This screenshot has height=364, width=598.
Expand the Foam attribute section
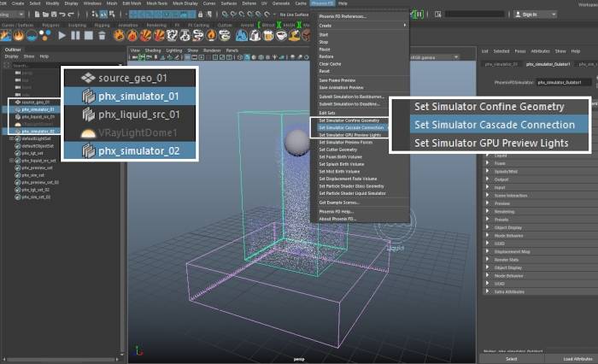487,163
